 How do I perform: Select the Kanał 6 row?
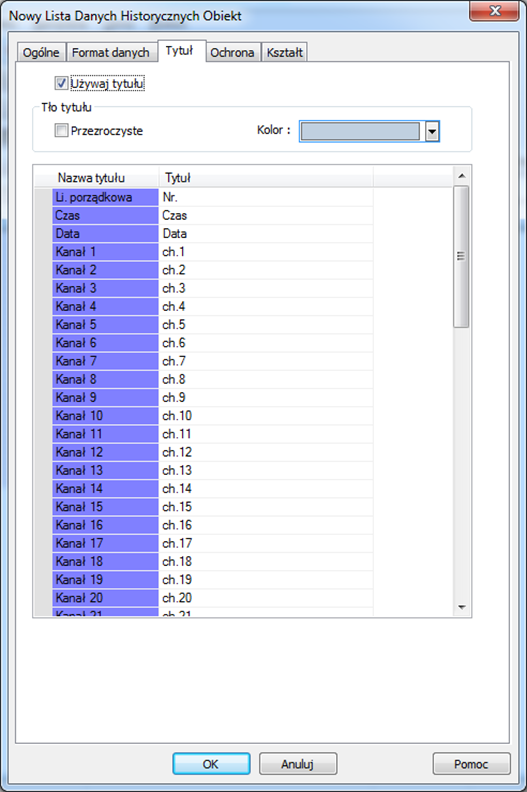105,342
